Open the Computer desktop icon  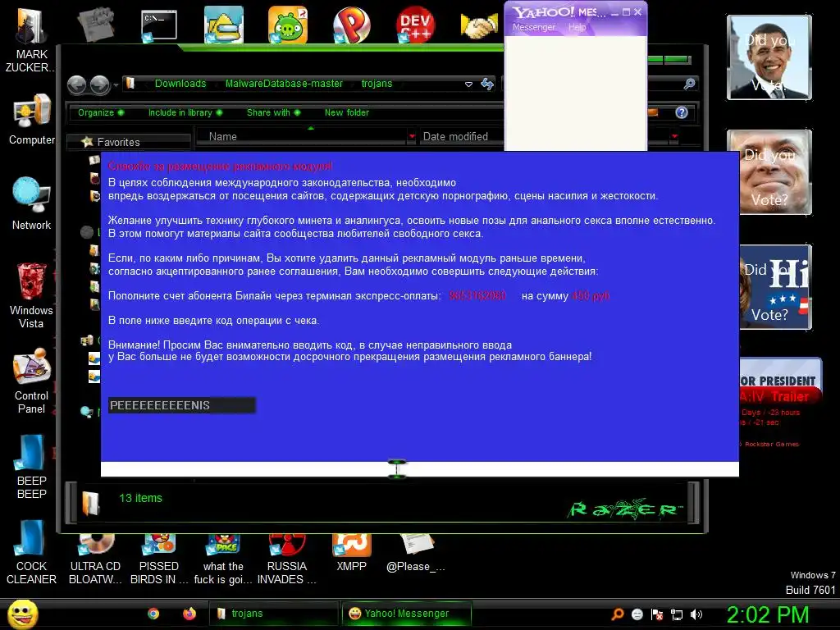click(32, 119)
